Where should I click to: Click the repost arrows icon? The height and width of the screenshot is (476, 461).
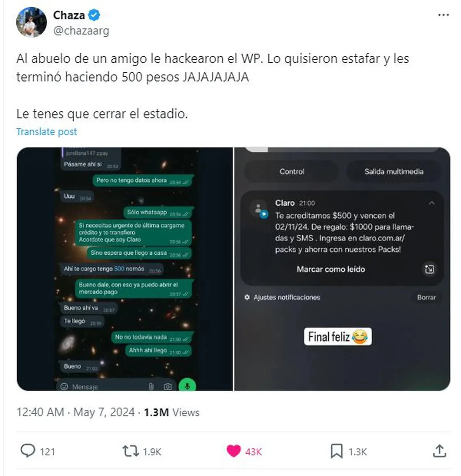click(x=131, y=451)
